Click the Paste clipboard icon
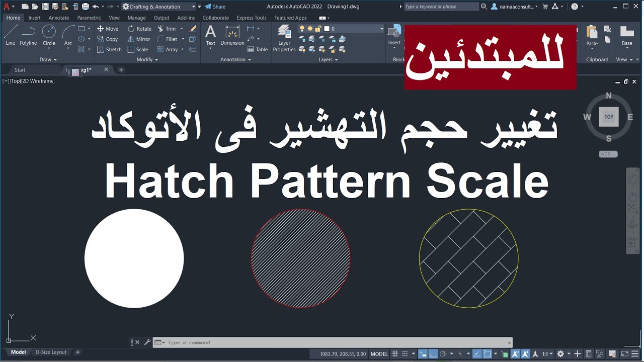 tap(592, 35)
